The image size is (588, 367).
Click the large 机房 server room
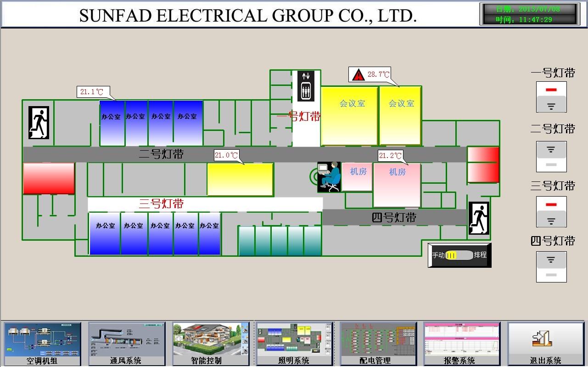point(397,185)
